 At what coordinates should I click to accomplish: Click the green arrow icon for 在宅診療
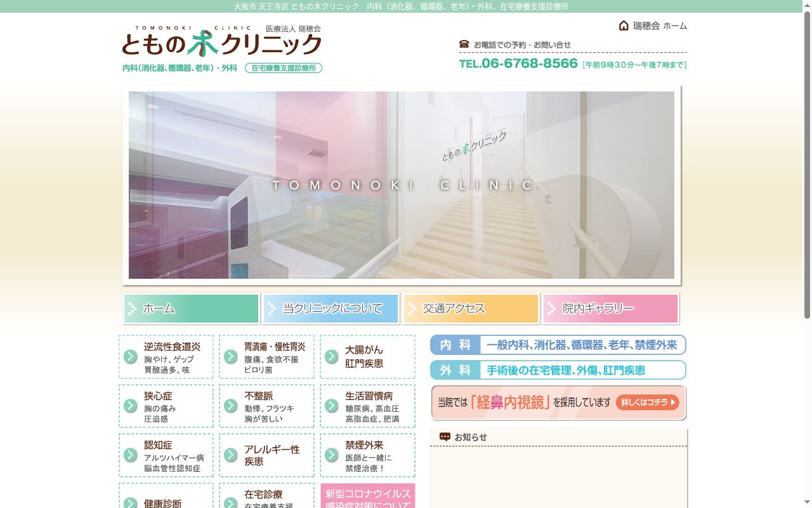point(231,502)
